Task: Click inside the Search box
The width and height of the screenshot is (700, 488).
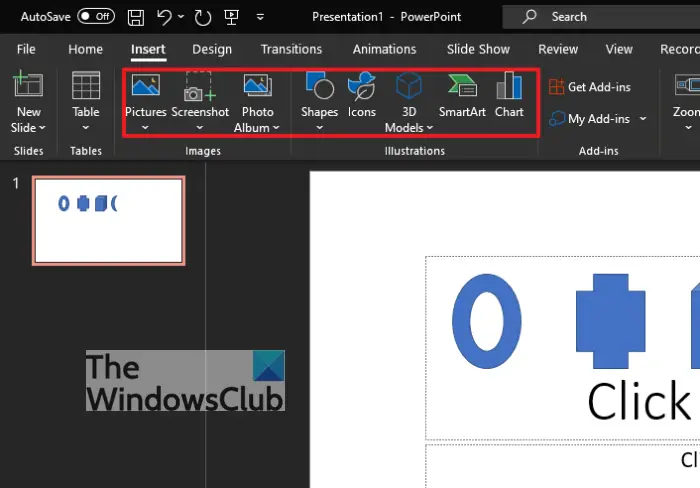Action: (x=601, y=17)
